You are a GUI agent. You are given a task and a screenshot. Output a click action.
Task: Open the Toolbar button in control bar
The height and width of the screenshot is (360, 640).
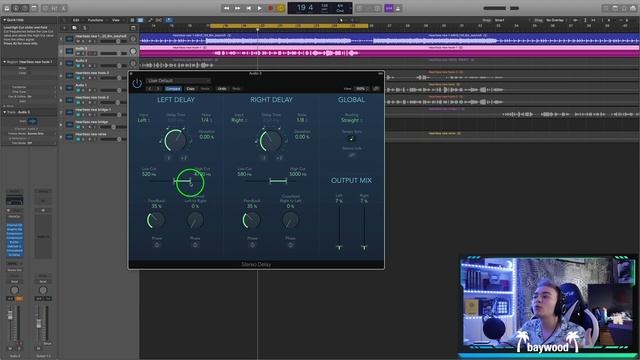[x=34, y=8]
